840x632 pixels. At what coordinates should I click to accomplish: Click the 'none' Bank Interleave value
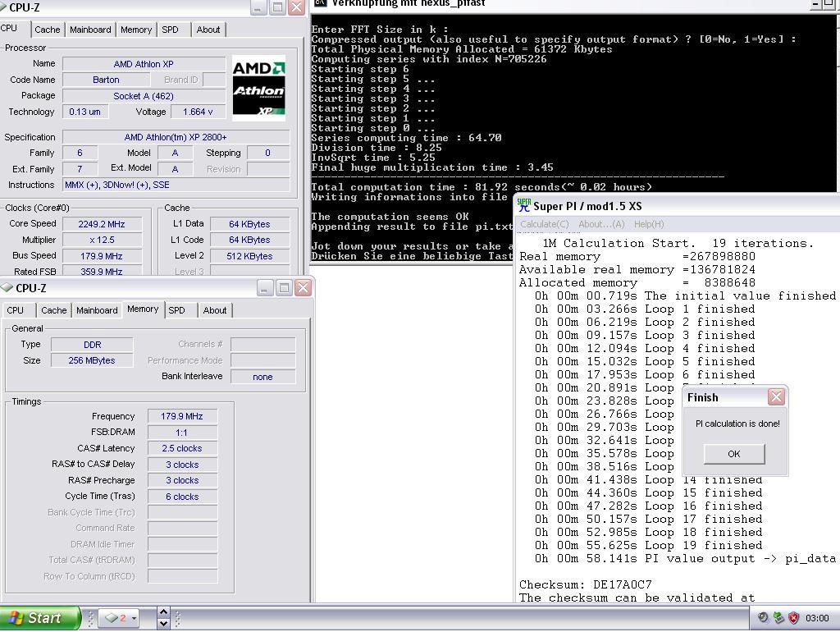click(x=263, y=376)
